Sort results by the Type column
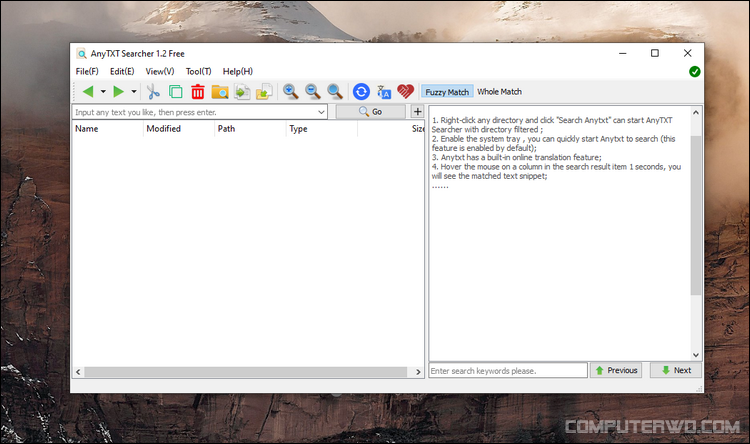Screen dimensions: 750x444 click(x=321, y=129)
